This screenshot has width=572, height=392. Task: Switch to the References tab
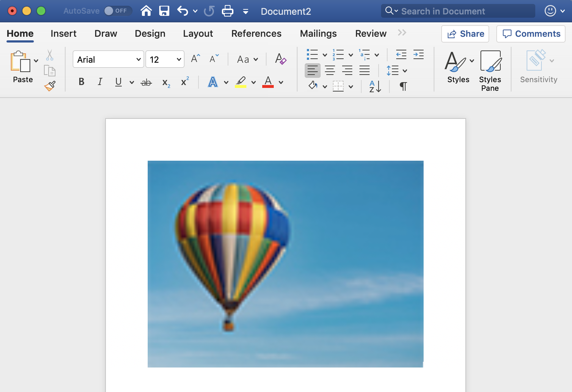[256, 34]
